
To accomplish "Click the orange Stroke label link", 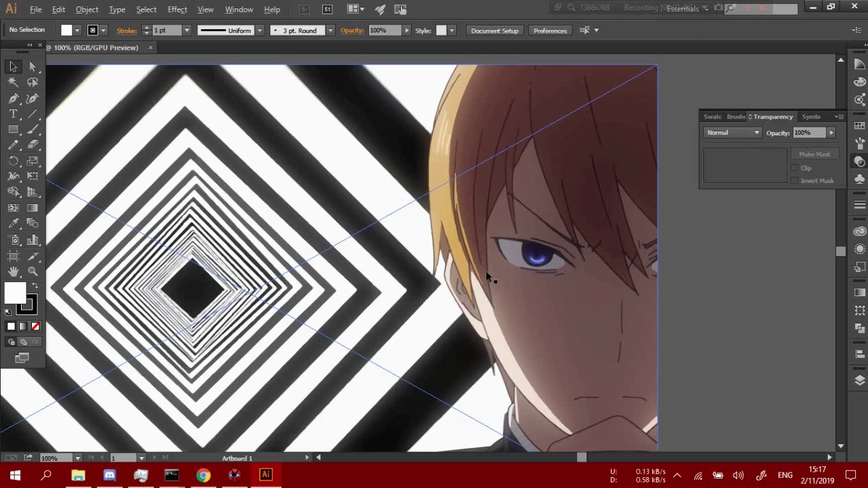I will (x=126, y=30).
